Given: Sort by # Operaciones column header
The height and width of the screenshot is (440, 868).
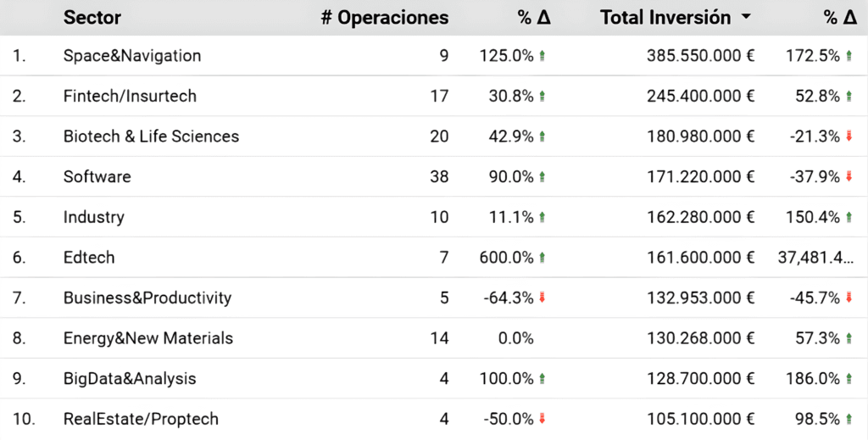Looking at the screenshot, I should pos(385,18).
